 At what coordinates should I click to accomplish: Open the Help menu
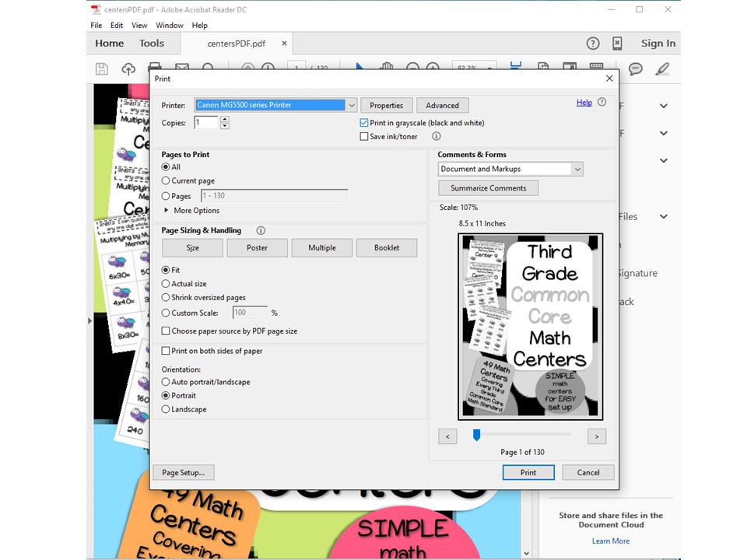(x=200, y=25)
